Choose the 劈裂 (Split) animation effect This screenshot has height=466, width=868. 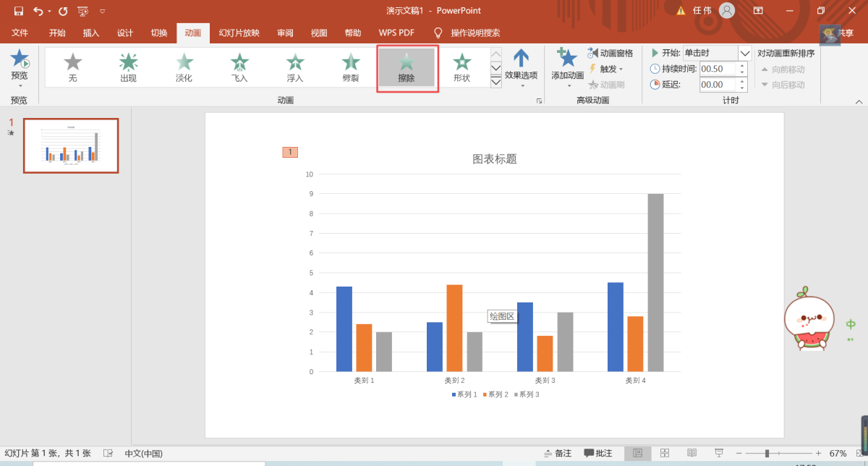(x=351, y=67)
